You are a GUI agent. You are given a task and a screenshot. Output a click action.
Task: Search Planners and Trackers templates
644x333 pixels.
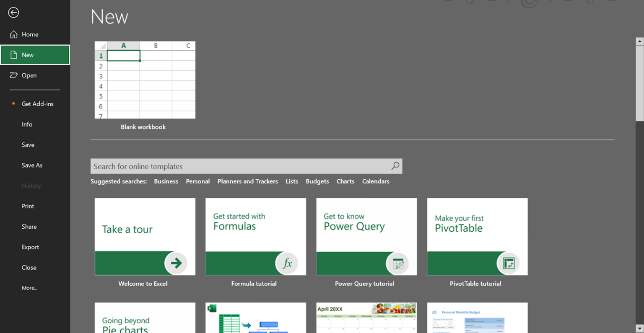248,181
